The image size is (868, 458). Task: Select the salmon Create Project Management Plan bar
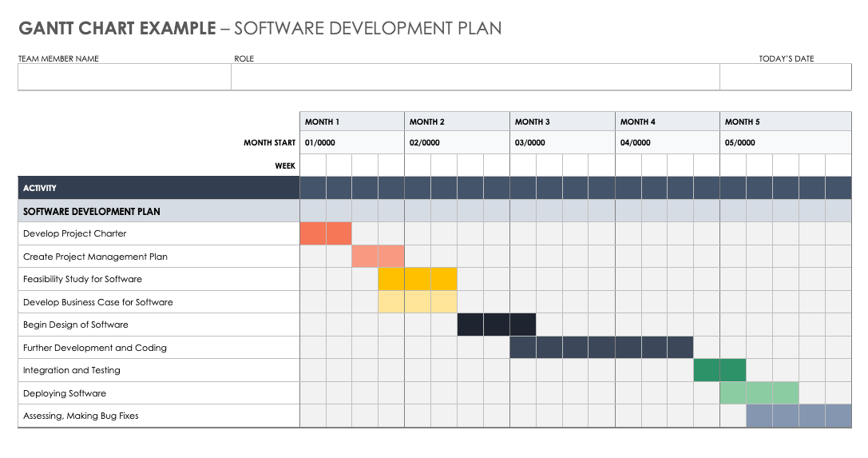[379, 257]
